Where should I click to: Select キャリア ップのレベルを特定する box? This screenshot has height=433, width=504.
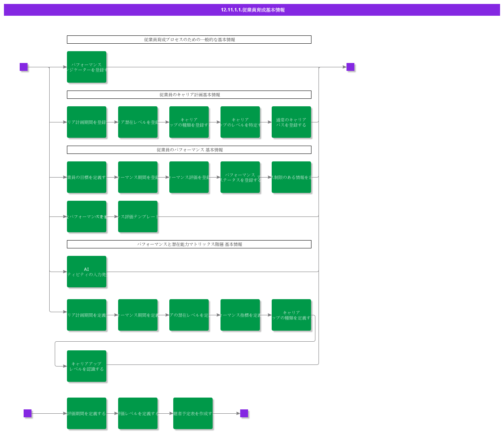pos(240,122)
